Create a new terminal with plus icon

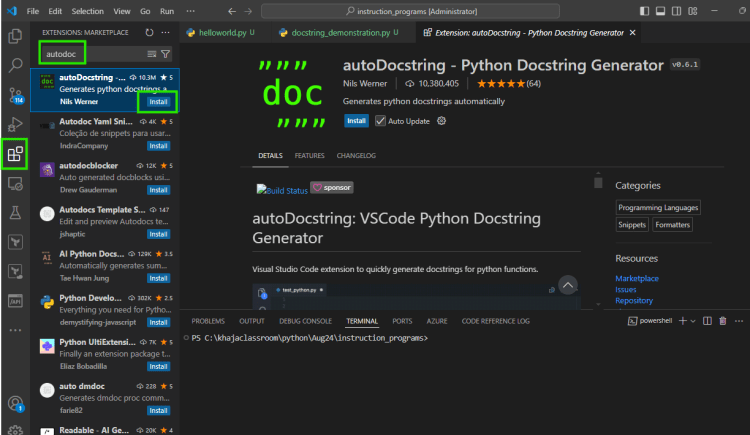point(683,321)
